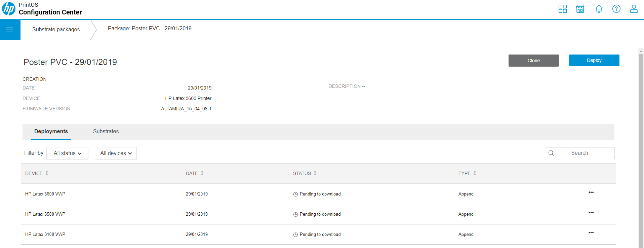Open notifications bell
The width and height of the screenshot is (644, 248).
coord(599,9)
